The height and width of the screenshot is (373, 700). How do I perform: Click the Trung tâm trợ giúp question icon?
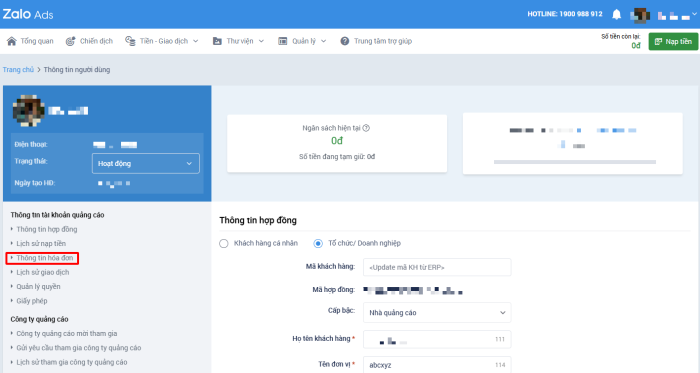345,41
